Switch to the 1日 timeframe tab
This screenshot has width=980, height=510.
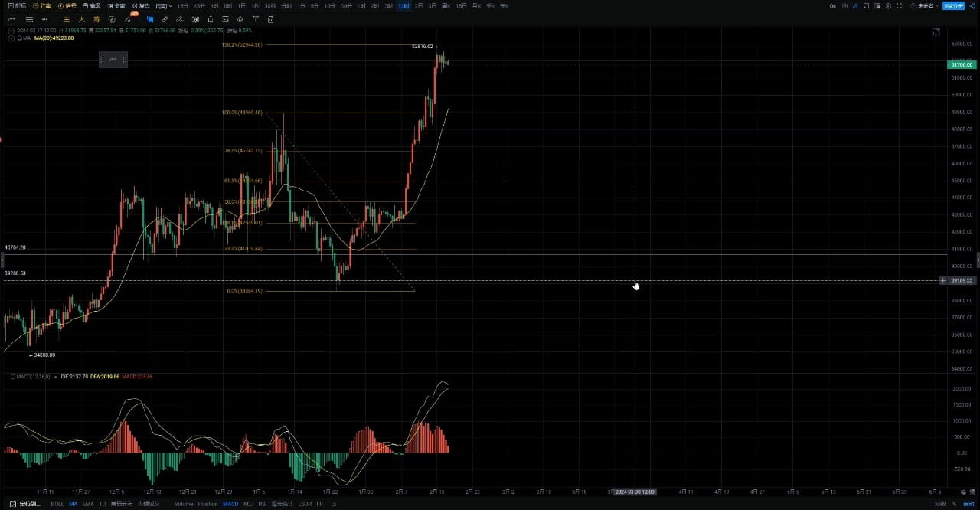[241, 6]
